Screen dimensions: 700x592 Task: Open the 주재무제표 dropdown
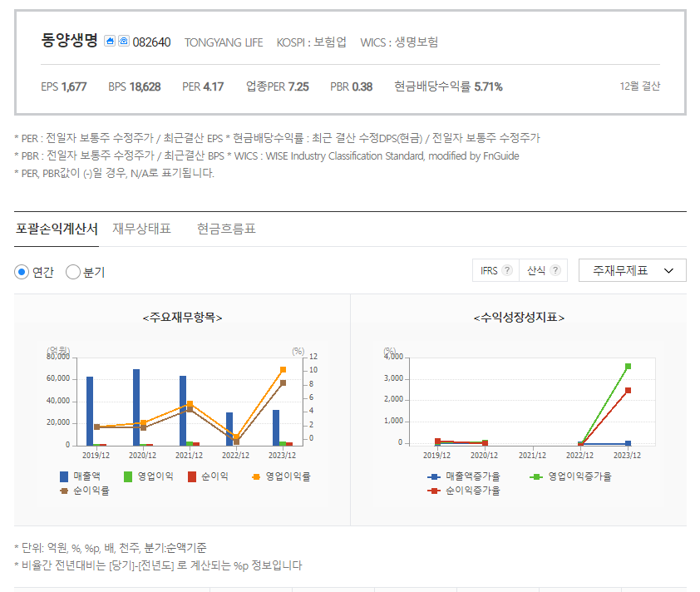click(632, 270)
